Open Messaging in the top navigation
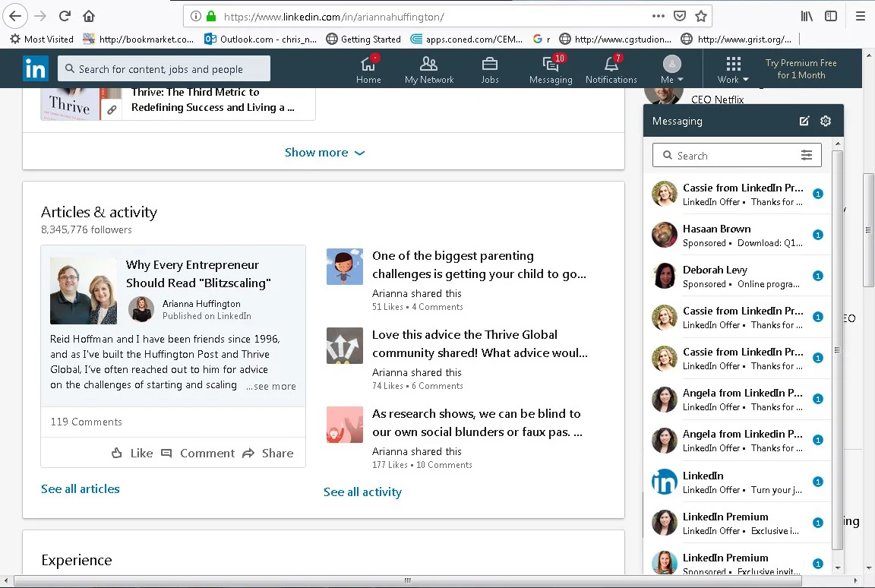875x588 pixels. 551,69
